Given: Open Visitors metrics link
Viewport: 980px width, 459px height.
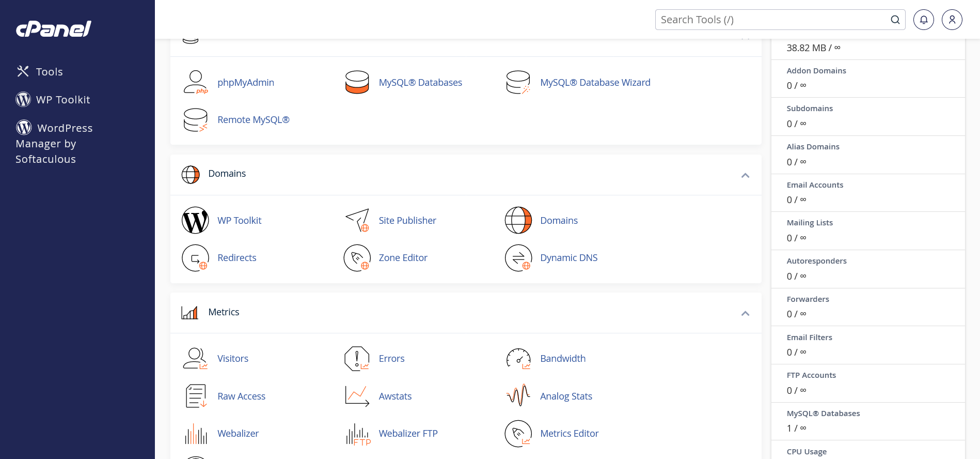Looking at the screenshot, I should pyautogui.click(x=233, y=359).
